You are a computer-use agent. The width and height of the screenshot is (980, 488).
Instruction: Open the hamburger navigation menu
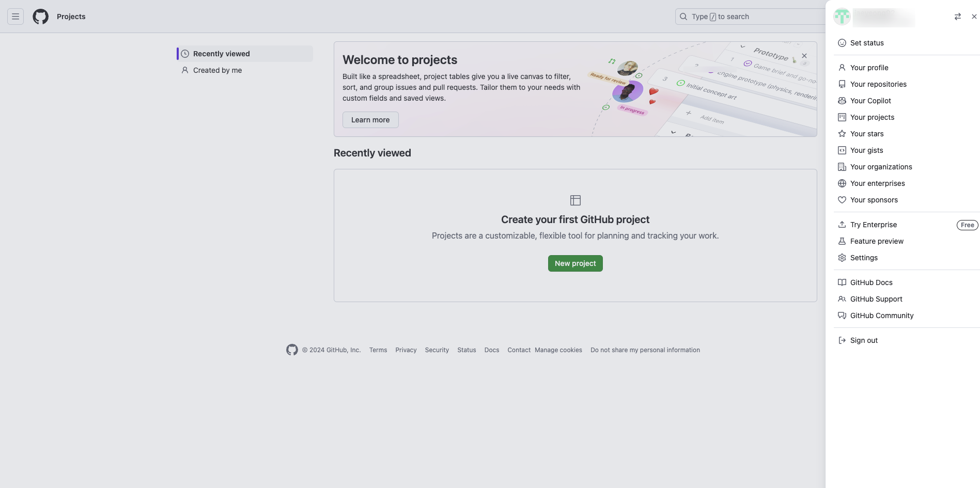click(15, 17)
